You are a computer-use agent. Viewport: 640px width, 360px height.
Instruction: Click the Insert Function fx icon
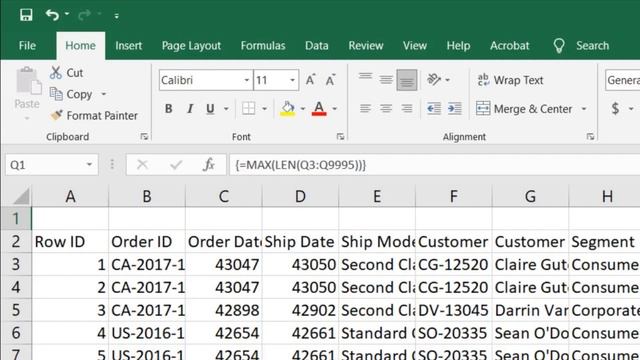click(x=209, y=165)
